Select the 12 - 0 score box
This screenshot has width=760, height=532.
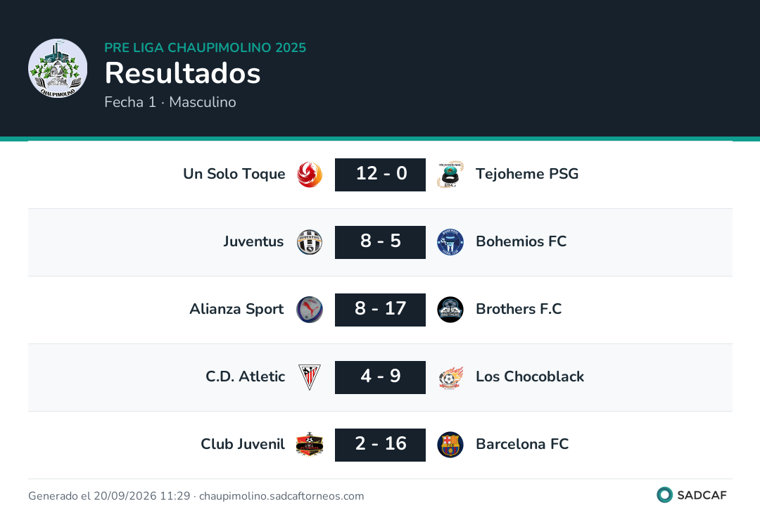click(381, 175)
